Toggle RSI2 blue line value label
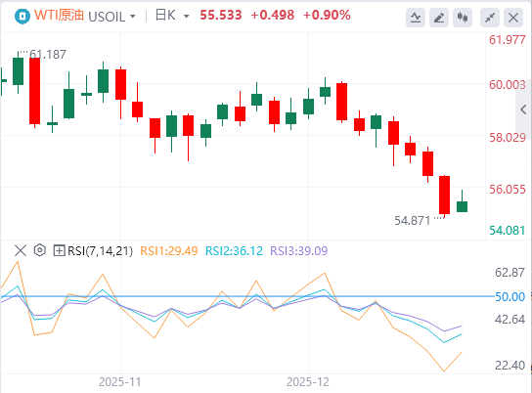The height and width of the screenshot is (393, 532). pos(234,251)
